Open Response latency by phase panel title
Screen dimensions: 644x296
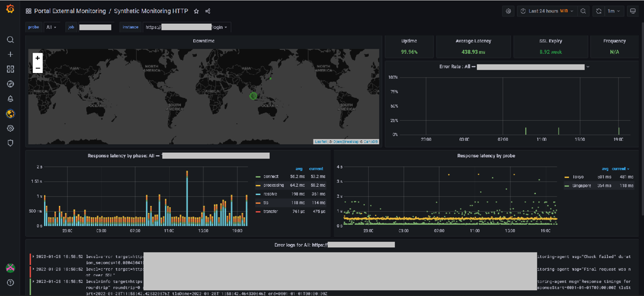click(178, 156)
